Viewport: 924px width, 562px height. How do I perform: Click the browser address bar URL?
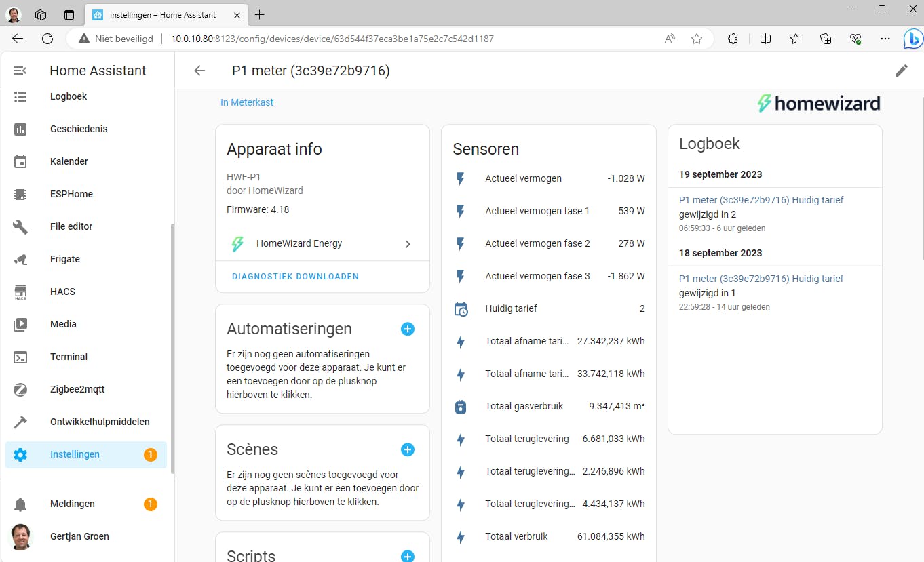[332, 39]
